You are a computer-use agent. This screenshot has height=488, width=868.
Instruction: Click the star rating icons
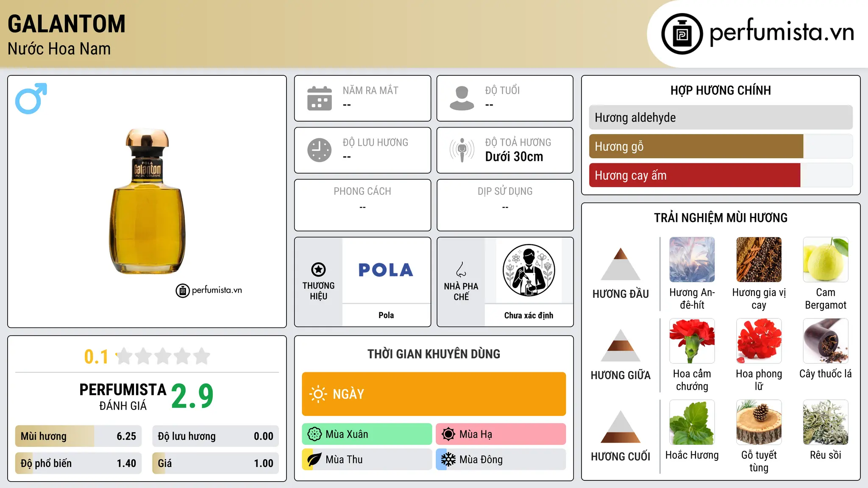(x=163, y=356)
